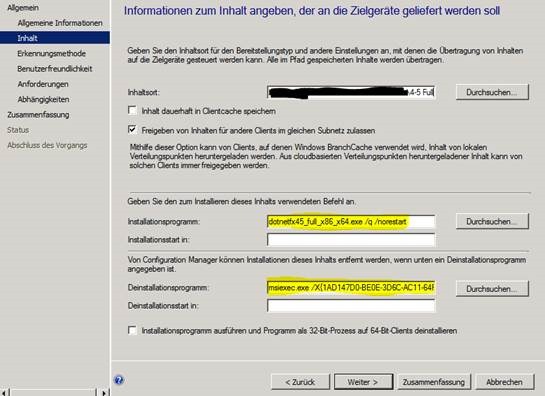Image resolution: width=545 pixels, height=396 pixels.
Task: Click sidebar scrollbar left arrow
Action: pos(4,393)
